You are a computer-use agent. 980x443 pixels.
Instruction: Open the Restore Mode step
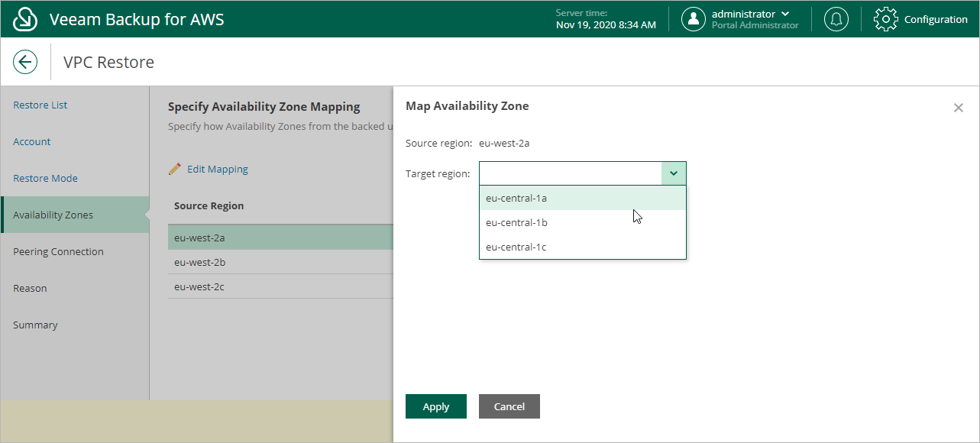pos(46,178)
